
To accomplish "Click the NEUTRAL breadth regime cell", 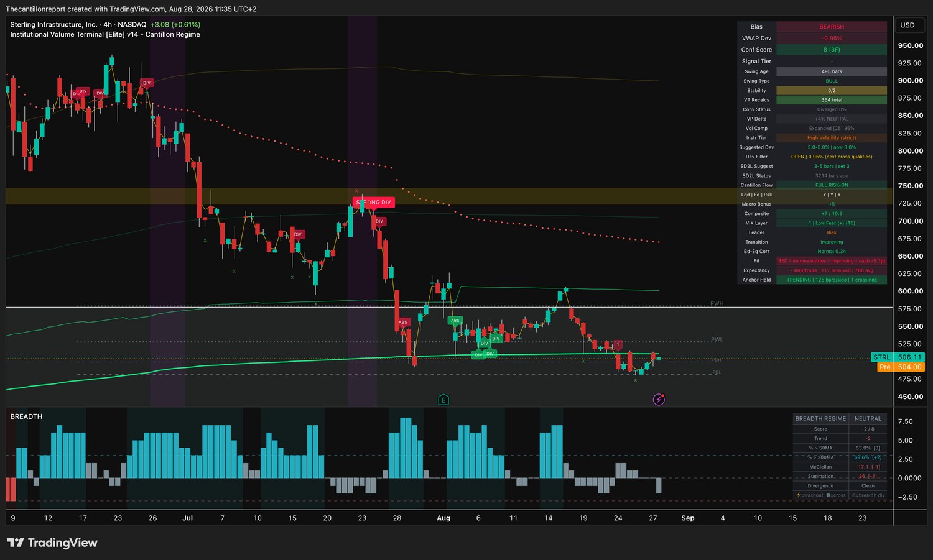I will [x=868, y=419].
